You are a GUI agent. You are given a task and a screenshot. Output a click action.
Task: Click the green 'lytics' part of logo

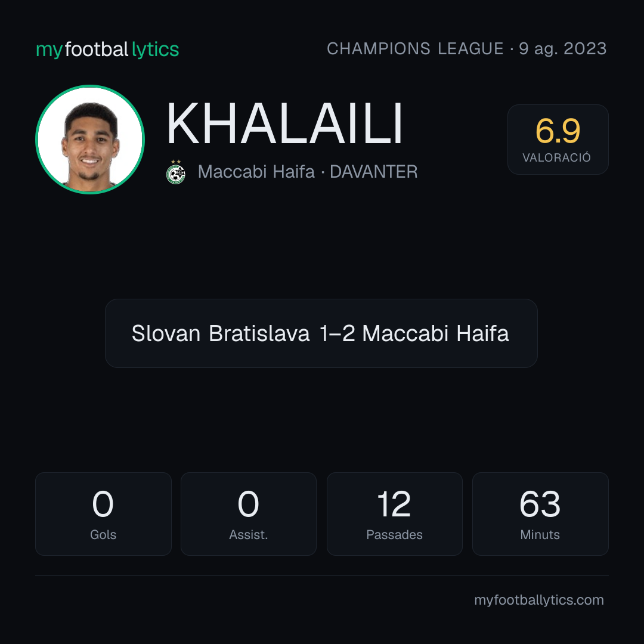tap(155, 49)
